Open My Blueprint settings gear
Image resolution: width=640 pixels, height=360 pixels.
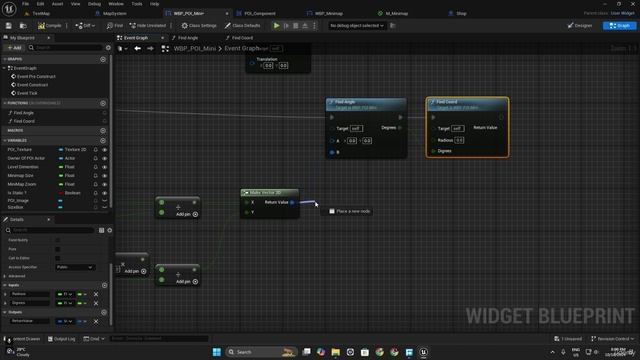(108, 48)
